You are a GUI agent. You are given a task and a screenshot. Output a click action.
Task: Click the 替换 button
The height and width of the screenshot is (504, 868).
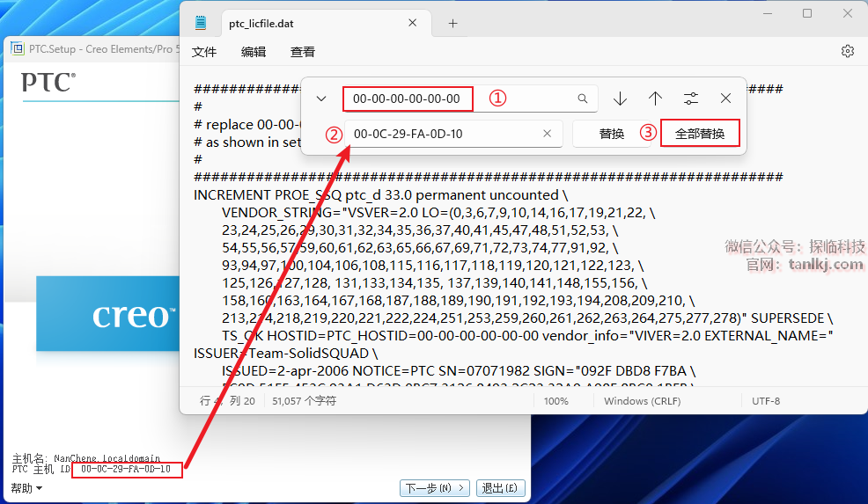pyautogui.click(x=611, y=134)
